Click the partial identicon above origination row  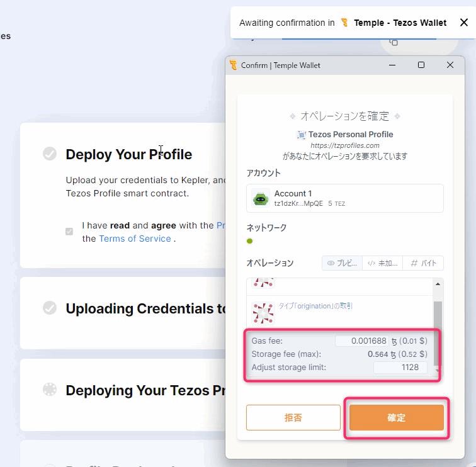pos(263,283)
